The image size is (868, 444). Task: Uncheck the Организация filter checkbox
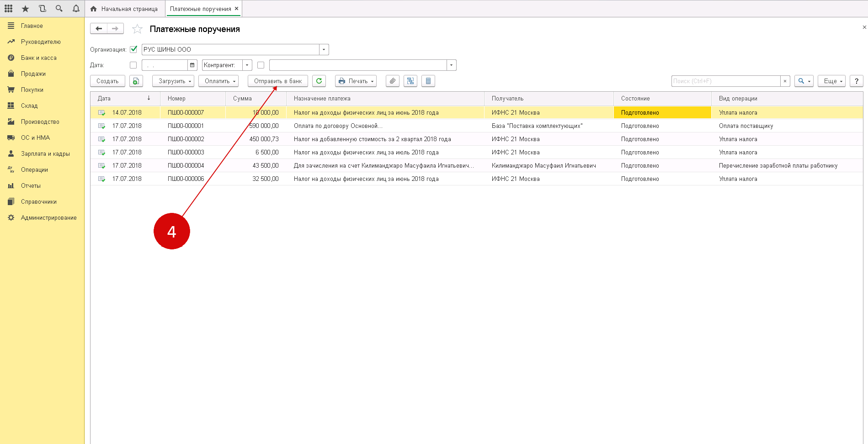tap(133, 49)
